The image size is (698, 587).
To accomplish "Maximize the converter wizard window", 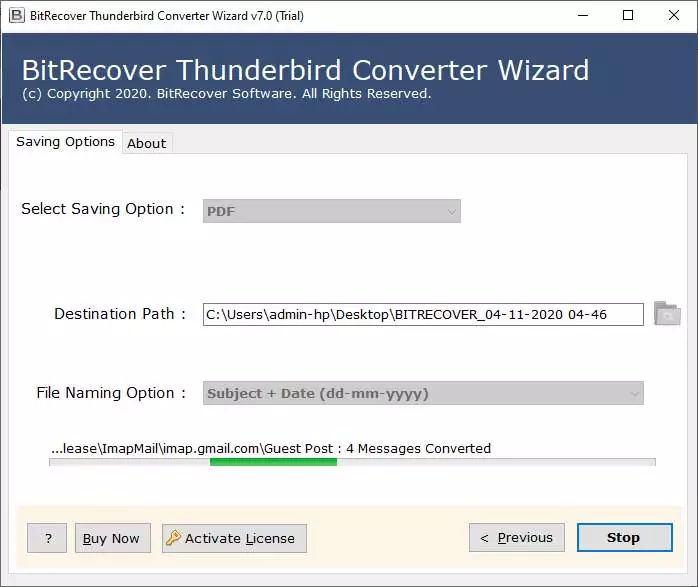I will [628, 15].
